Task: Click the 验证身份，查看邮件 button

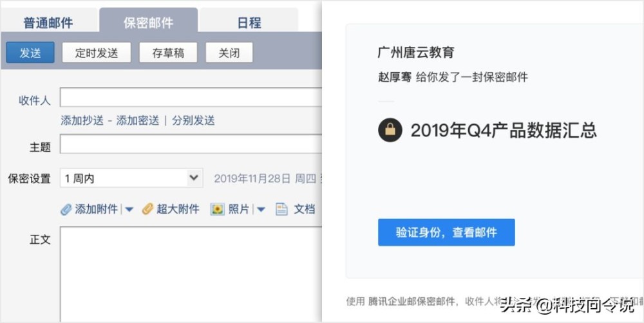Action: pos(446,232)
